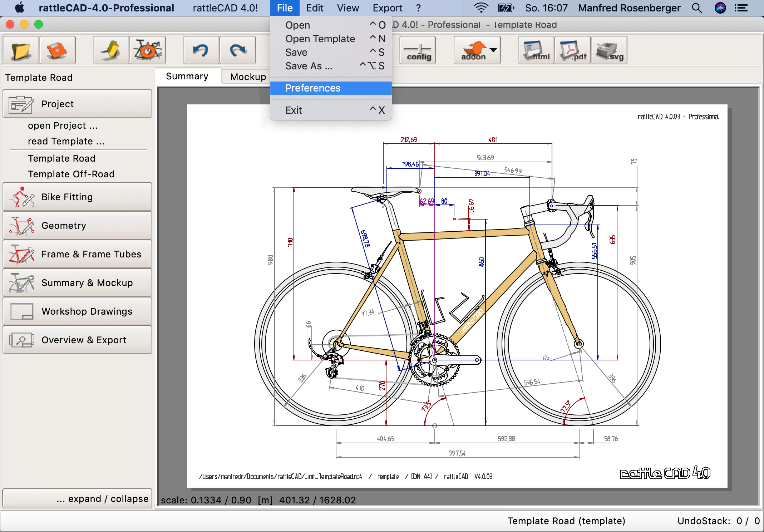
Task: Click the Workshop Drawings sheet icon
Action: (x=21, y=311)
